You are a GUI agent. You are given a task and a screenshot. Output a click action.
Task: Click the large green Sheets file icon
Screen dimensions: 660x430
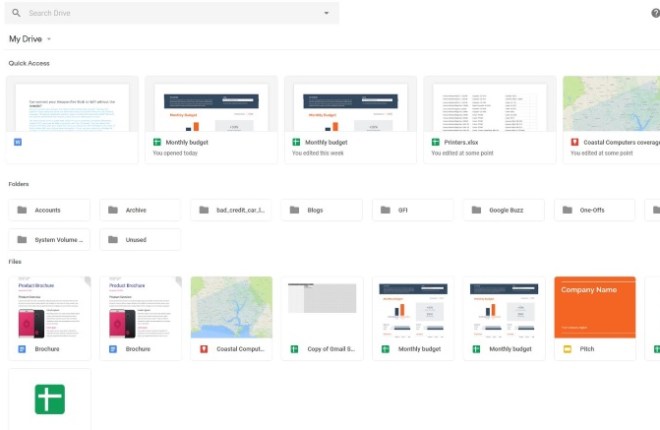point(50,399)
